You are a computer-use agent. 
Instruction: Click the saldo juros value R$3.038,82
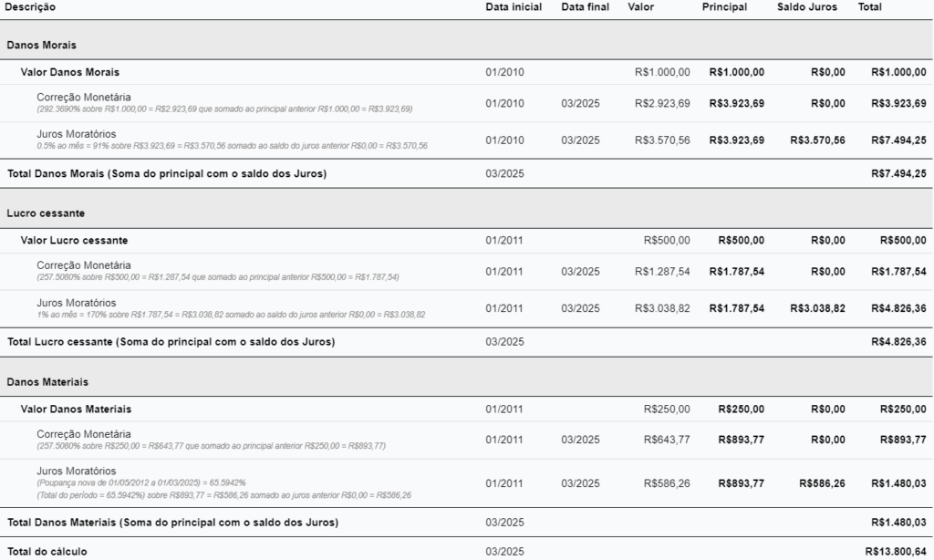tap(817, 308)
